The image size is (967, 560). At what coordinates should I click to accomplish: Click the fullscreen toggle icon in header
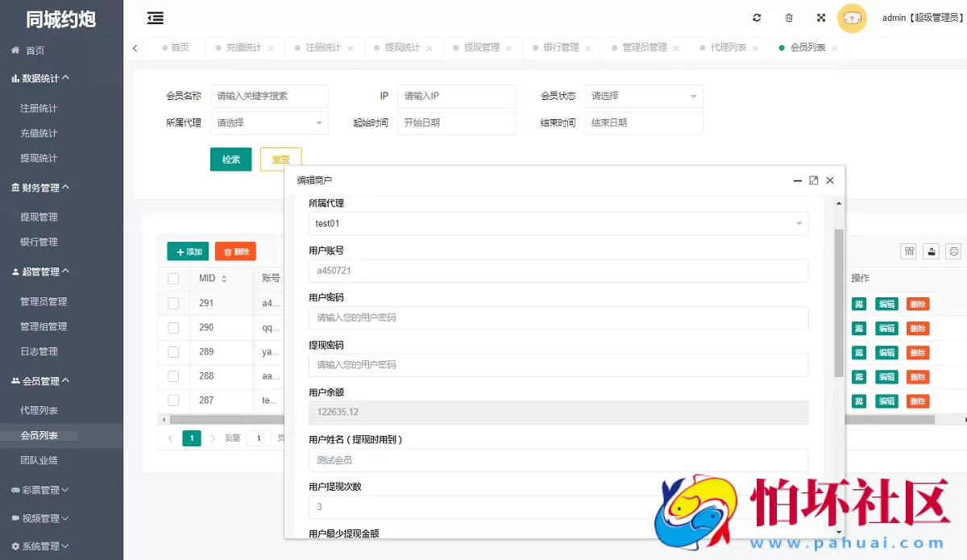[821, 17]
